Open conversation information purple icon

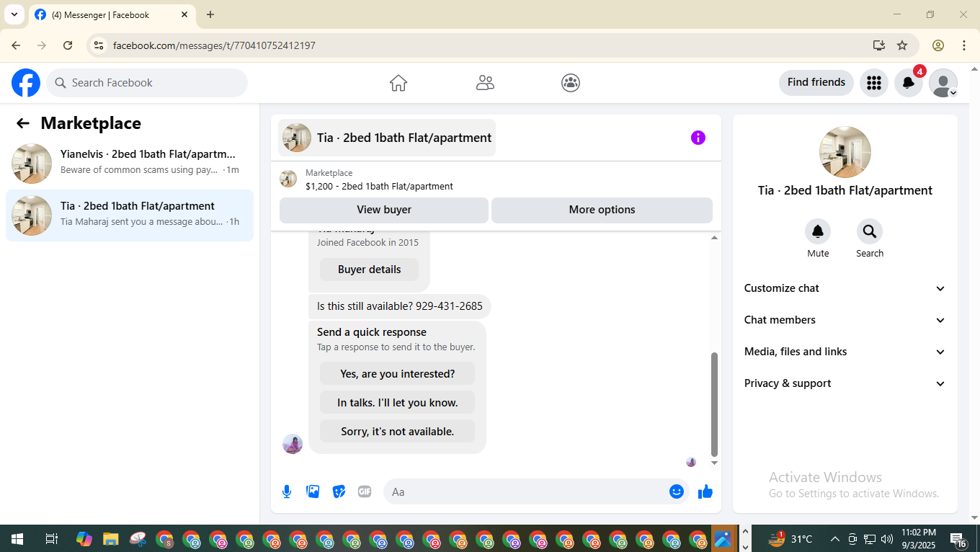[698, 138]
